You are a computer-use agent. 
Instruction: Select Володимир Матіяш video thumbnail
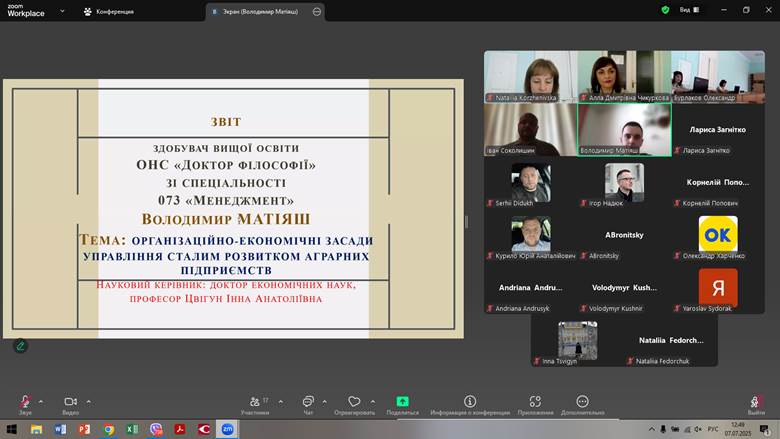pos(624,130)
